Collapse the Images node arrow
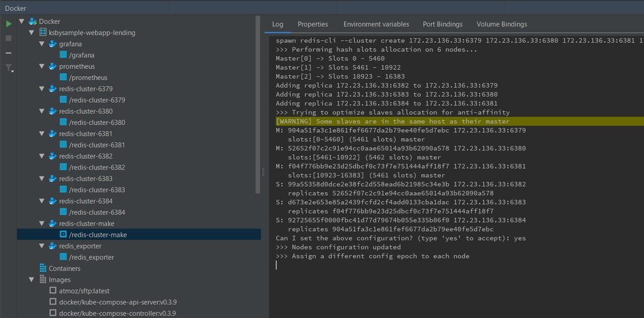The width and height of the screenshot is (644, 318). coord(31,280)
